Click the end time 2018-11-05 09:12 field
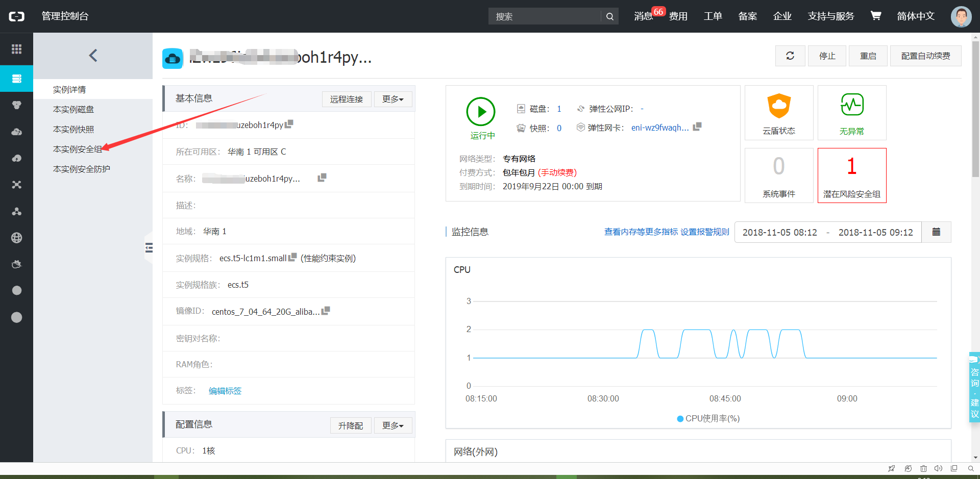 pyautogui.click(x=875, y=232)
